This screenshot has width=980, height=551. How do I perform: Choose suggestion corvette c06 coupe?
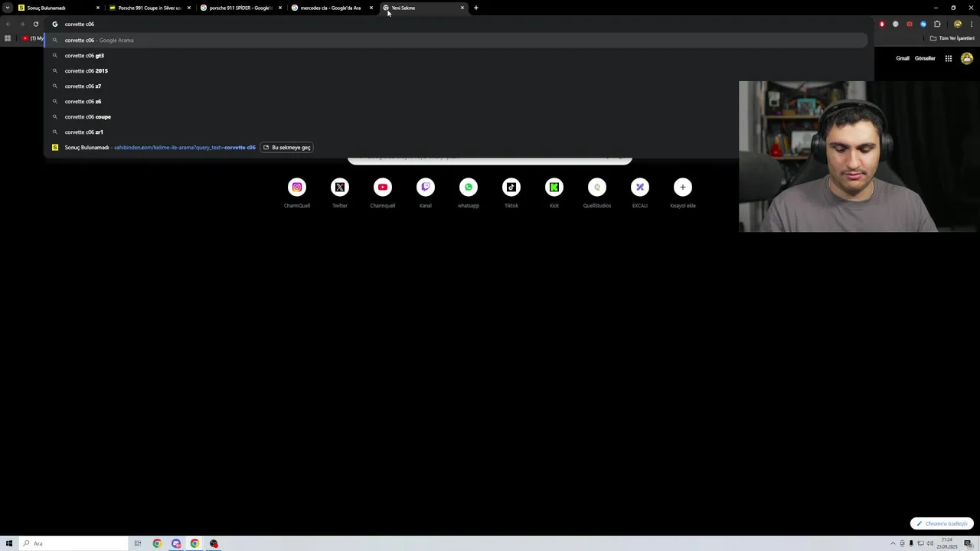[x=456, y=116]
